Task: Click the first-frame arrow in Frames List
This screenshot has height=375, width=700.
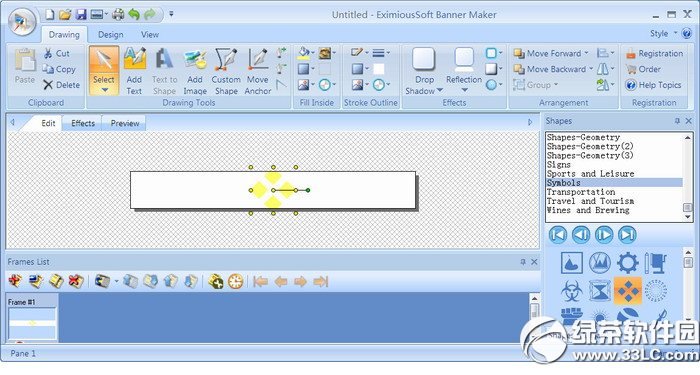Action: pyautogui.click(x=260, y=281)
